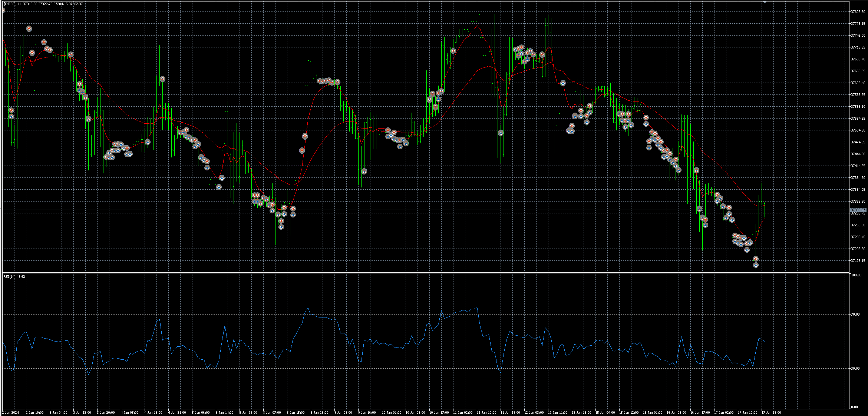Click the 2 Jan 2024 date label on the time axis

(11, 412)
